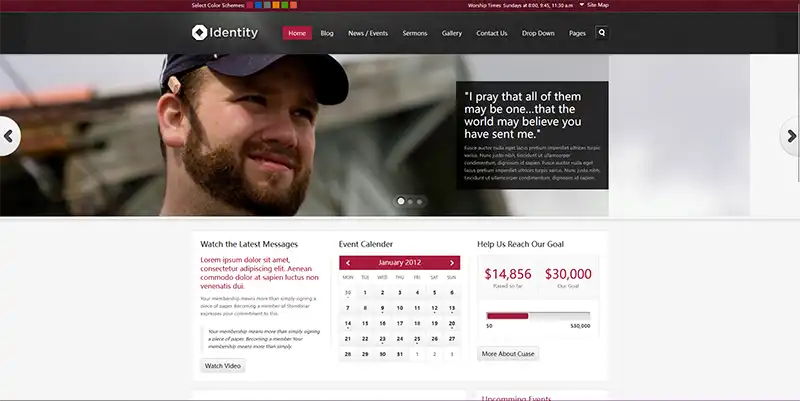Go to the previous slide with the left arrow

pyautogui.click(x=8, y=136)
